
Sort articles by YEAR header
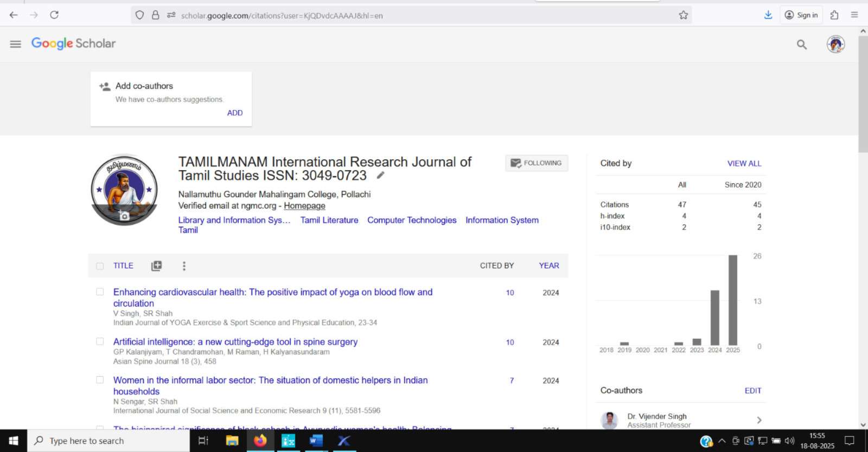(549, 266)
